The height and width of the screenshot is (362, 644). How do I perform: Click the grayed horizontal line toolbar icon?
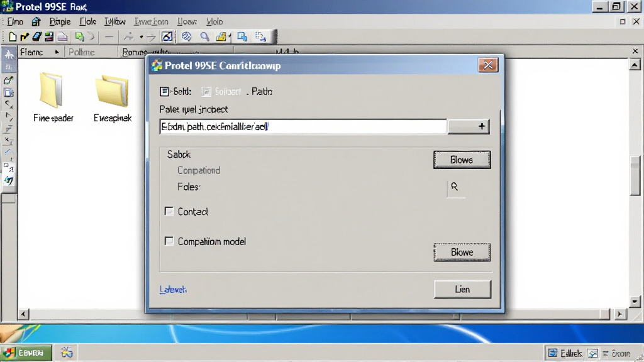click(109, 37)
